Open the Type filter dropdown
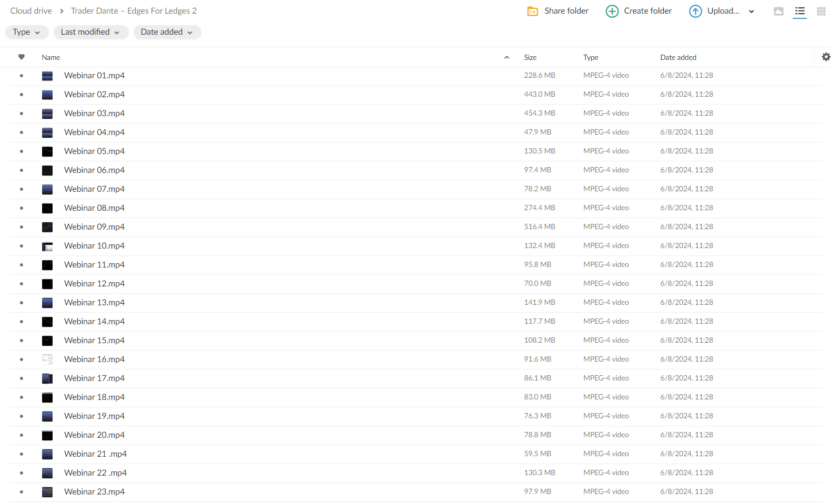831x504 pixels. (x=27, y=32)
